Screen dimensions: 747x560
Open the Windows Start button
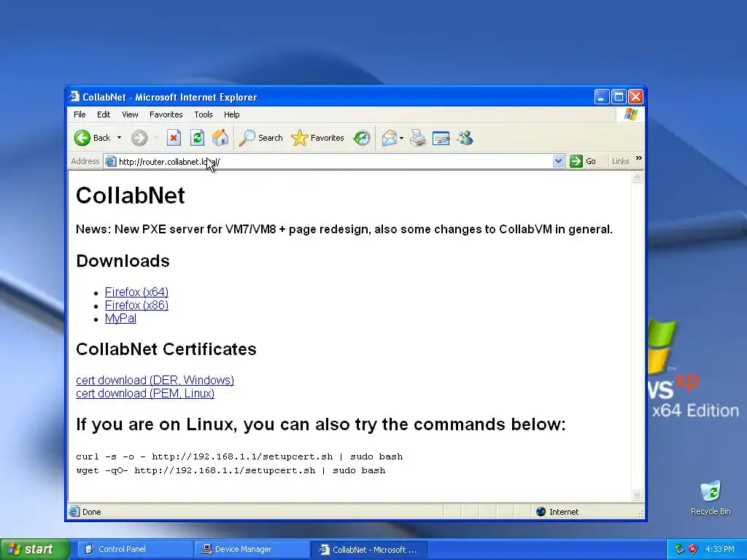click(x=35, y=550)
